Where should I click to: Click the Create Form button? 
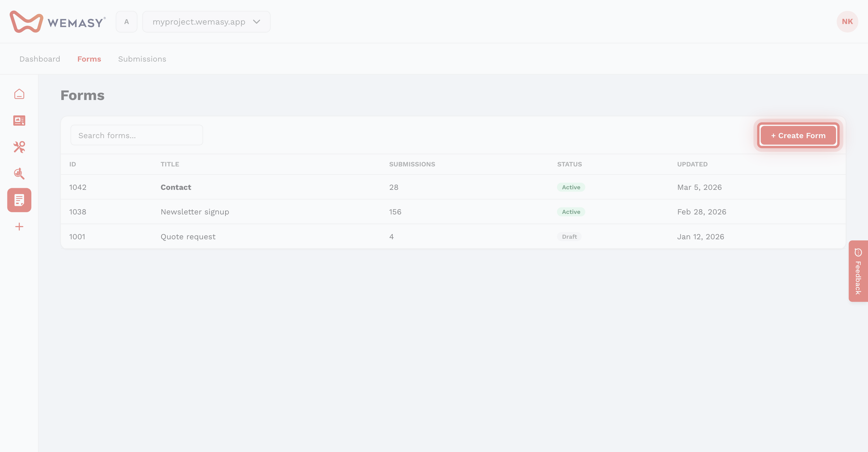point(798,135)
